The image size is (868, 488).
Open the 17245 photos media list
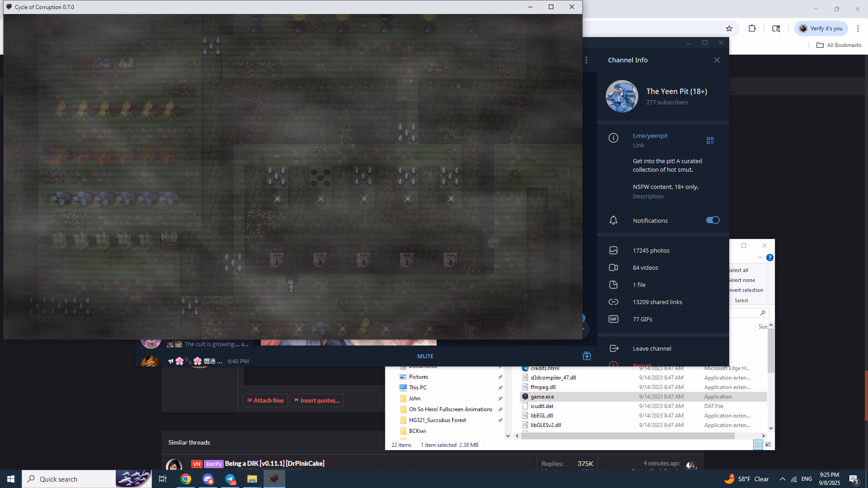[x=651, y=251]
